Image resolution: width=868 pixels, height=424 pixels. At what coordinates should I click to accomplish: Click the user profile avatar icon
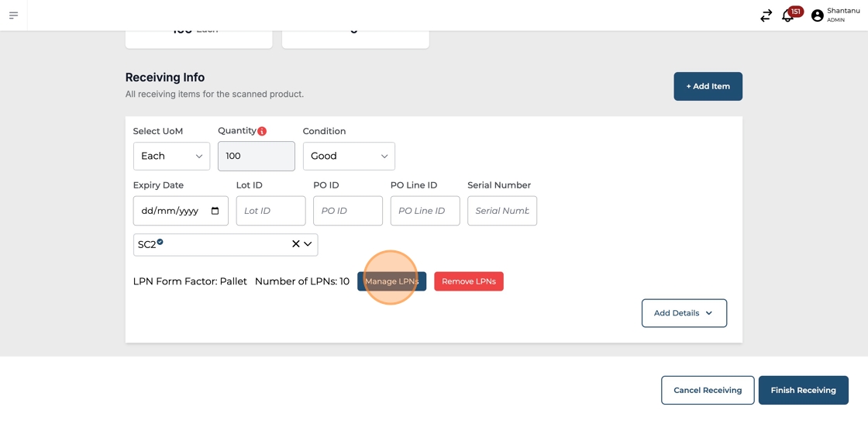[x=817, y=16]
